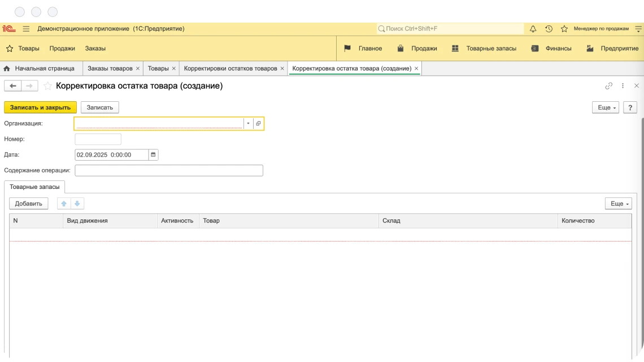The width and height of the screenshot is (644, 362).
Task: Expand the Организация dropdown arrow
Action: [x=248, y=123]
